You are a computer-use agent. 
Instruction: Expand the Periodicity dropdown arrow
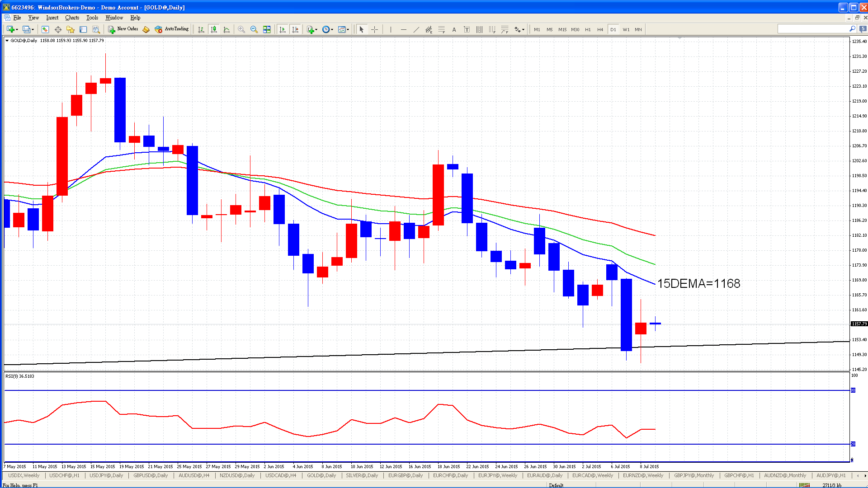pos(332,30)
